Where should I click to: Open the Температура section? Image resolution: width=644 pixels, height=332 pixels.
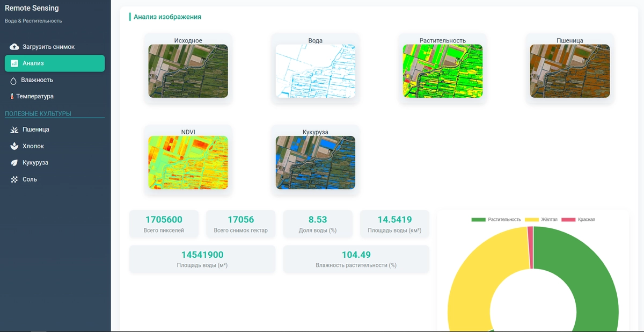(55, 97)
